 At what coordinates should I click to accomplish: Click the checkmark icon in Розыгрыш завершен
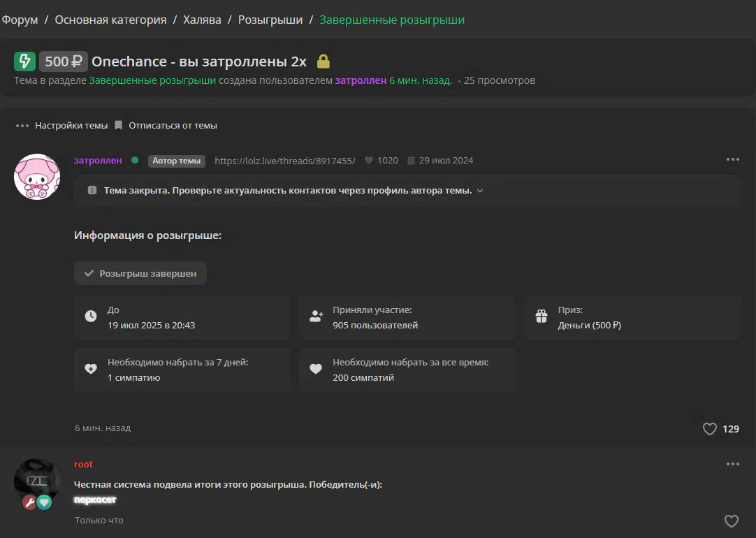pyautogui.click(x=89, y=273)
